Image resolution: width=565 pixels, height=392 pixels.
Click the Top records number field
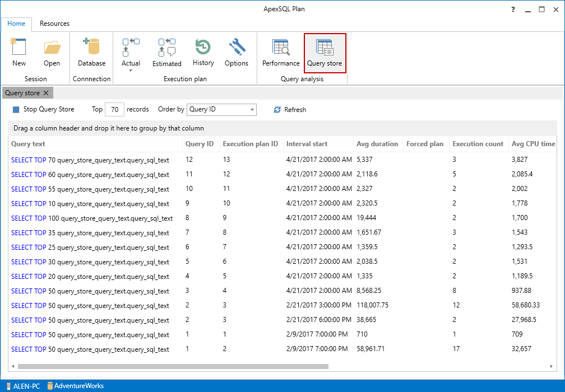click(114, 109)
